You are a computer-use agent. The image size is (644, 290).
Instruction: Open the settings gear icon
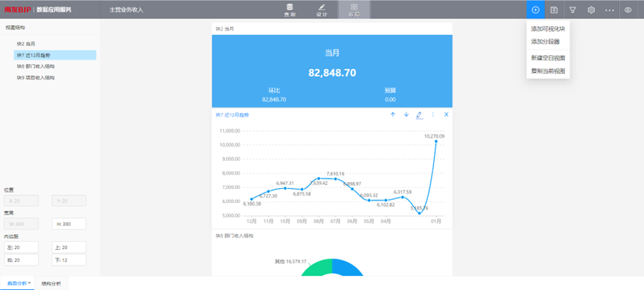(x=591, y=10)
